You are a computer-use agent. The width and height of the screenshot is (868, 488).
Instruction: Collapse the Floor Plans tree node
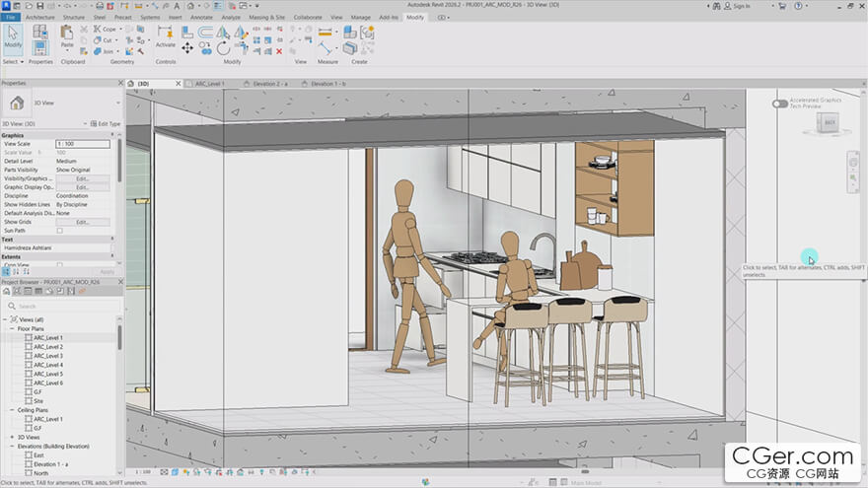coord(13,328)
